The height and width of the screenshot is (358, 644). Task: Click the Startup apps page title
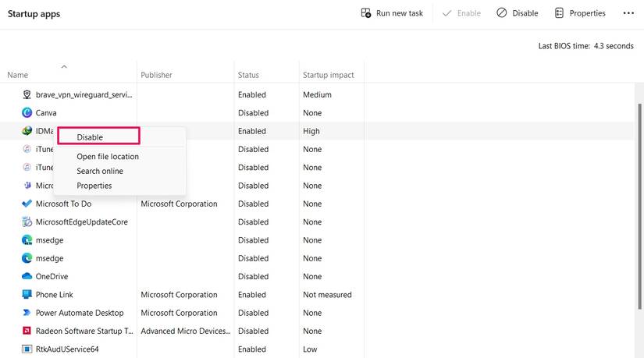point(34,13)
